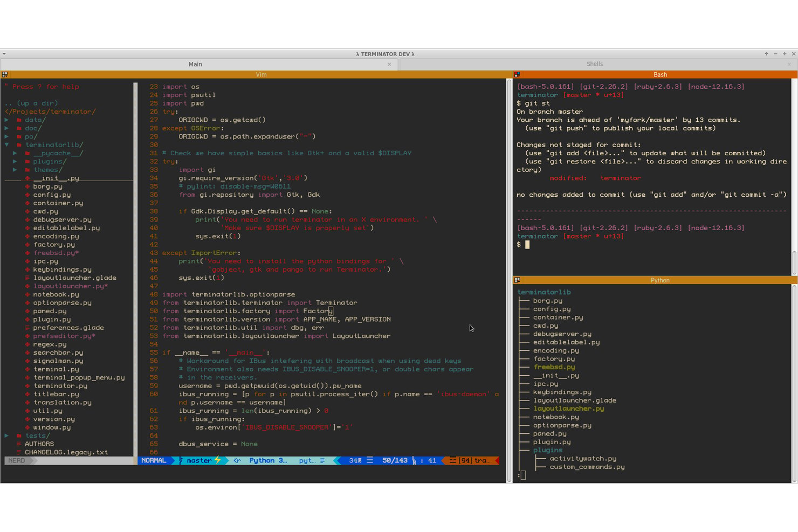Screen dimensions: 798x532
Task: Open terminator.py in the NERDTree
Action: [60, 386]
